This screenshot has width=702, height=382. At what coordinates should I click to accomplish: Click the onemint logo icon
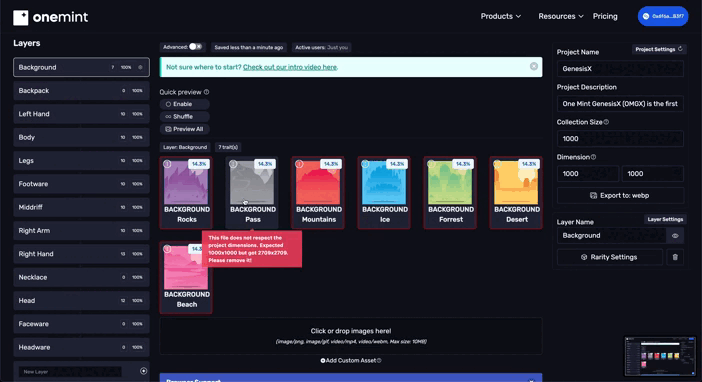click(21, 17)
